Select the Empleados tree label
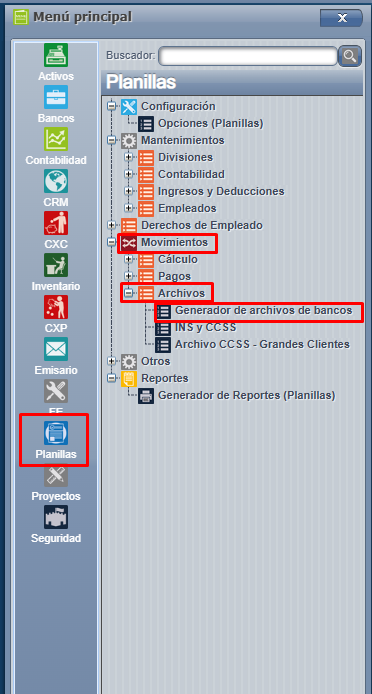Viewport: 372px width, 694px height. [x=187, y=208]
